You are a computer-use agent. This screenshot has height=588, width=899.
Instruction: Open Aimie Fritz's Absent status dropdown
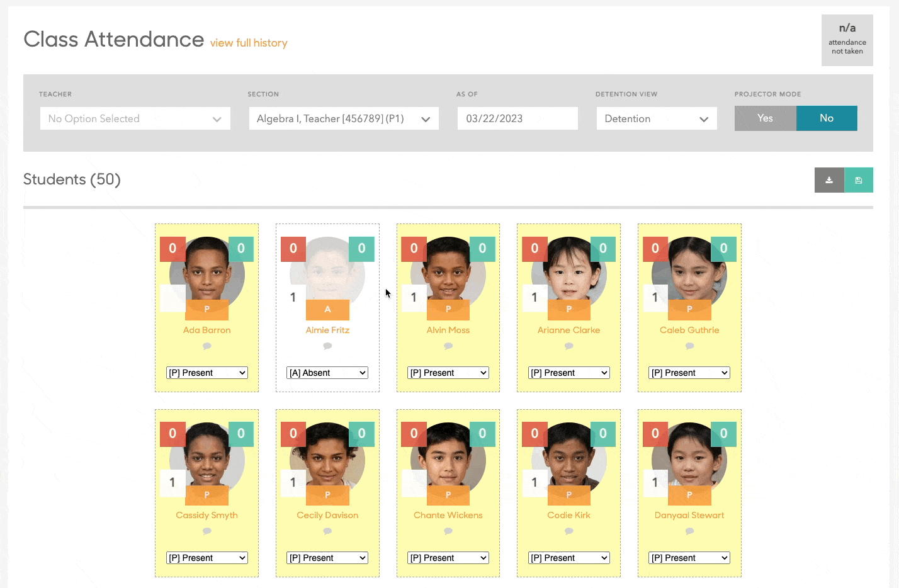click(327, 373)
